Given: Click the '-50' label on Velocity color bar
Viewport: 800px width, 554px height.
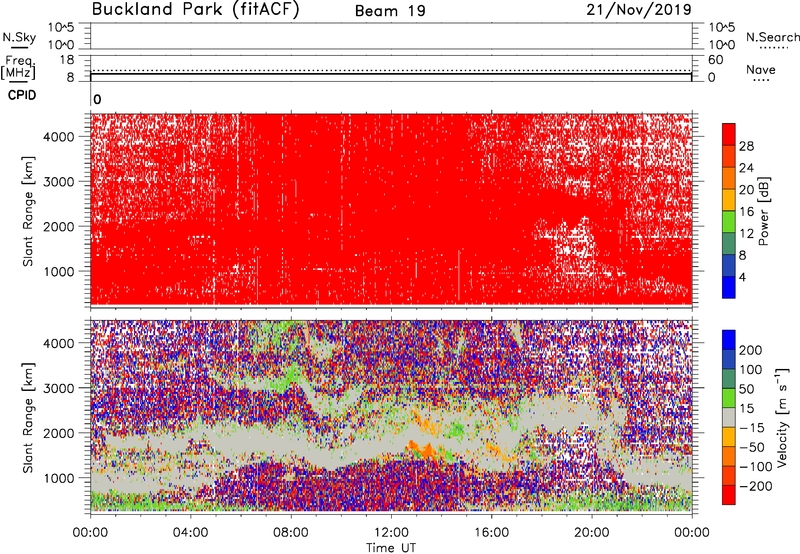Looking at the screenshot, I should [x=752, y=447].
